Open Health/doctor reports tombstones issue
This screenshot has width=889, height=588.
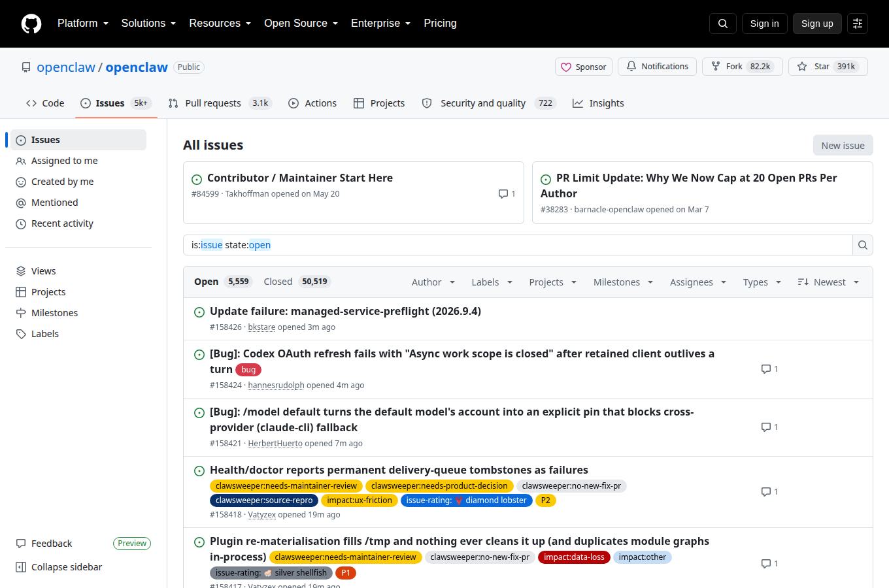point(399,470)
